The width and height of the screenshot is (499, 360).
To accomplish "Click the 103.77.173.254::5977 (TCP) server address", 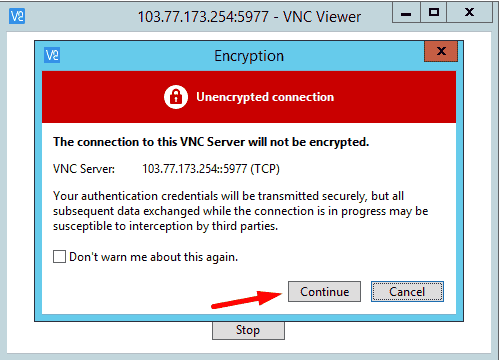I will [211, 169].
